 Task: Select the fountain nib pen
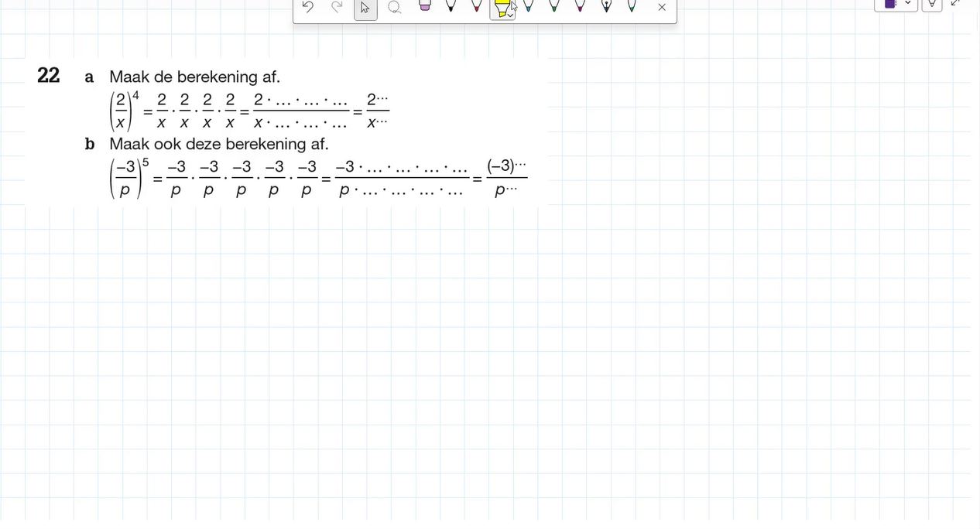tap(606, 6)
